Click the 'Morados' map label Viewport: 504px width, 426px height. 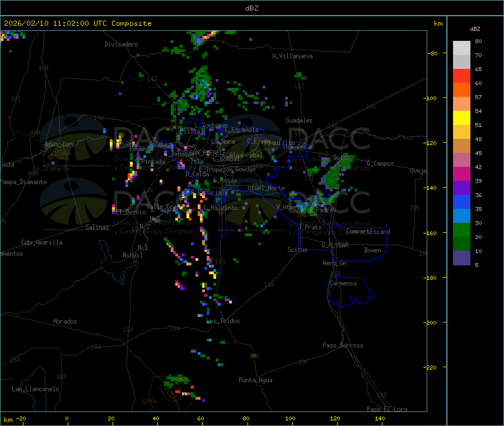[x=65, y=321]
